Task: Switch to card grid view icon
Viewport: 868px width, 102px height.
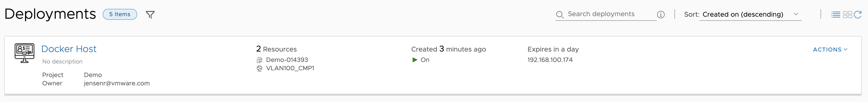Action: point(847,15)
